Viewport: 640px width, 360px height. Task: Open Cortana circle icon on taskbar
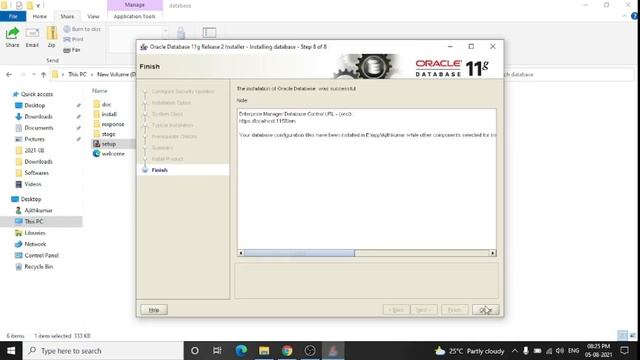pyautogui.click(x=195, y=351)
